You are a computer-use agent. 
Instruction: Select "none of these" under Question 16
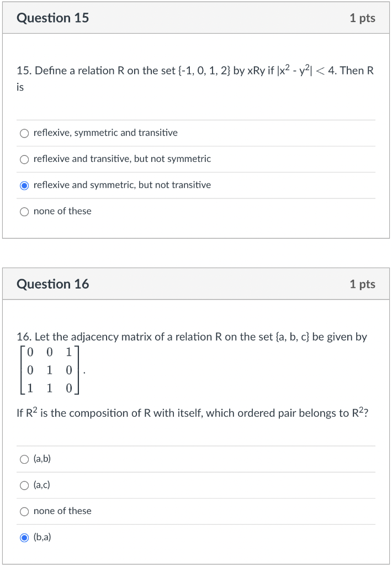(24, 511)
